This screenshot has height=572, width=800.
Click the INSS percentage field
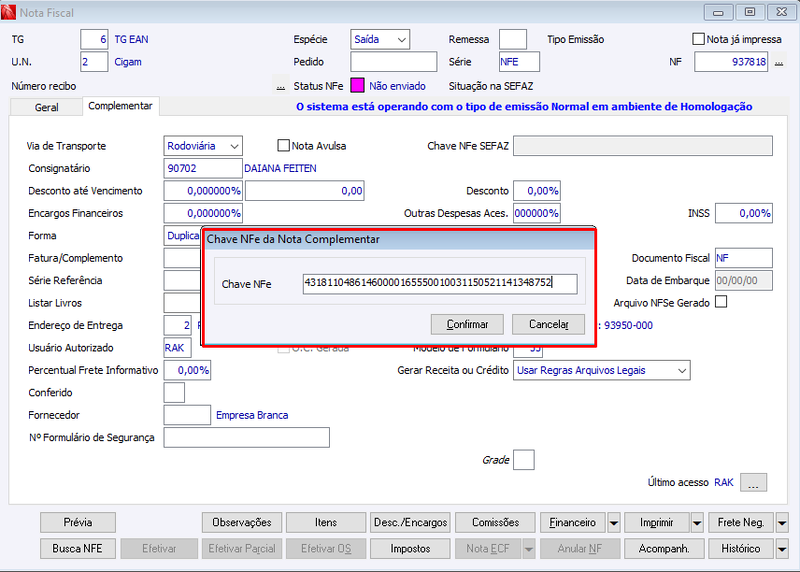[744, 213]
